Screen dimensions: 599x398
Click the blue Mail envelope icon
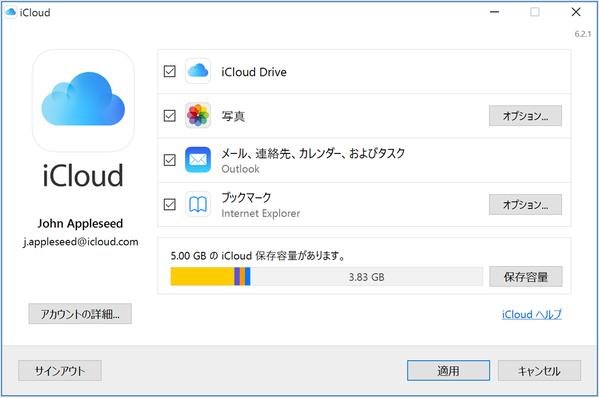tap(198, 160)
